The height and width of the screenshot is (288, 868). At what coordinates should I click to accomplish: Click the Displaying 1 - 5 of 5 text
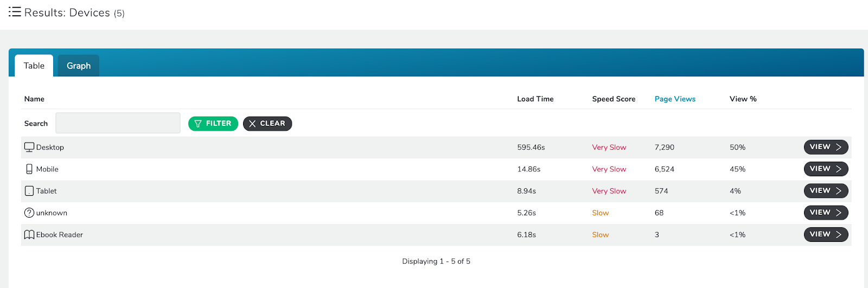point(436,261)
